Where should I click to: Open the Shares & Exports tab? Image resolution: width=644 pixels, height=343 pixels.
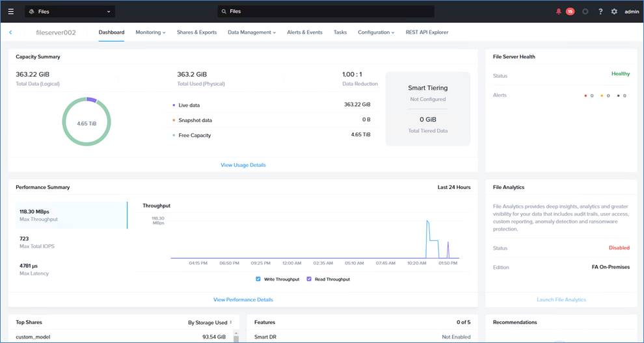196,32
